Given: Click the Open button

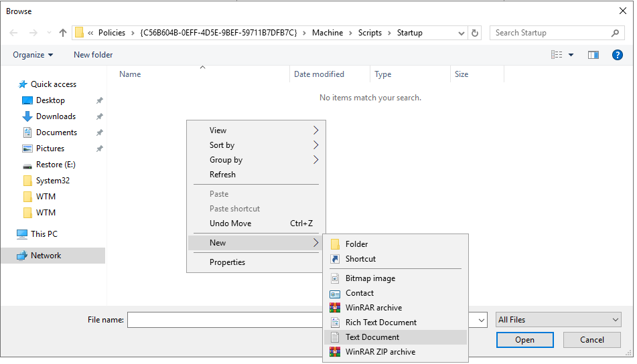Looking at the screenshot, I should (524, 340).
